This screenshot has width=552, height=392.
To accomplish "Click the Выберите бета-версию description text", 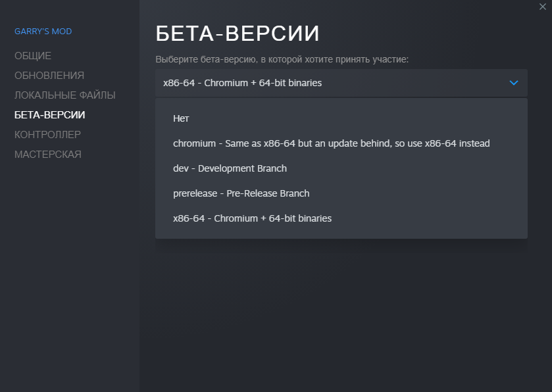I will click(x=282, y=60).
